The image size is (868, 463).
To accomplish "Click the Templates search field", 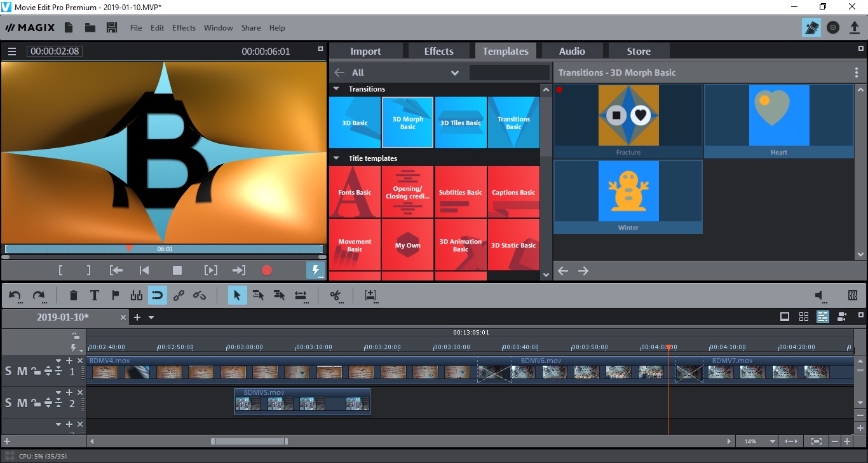I will 510,73.
